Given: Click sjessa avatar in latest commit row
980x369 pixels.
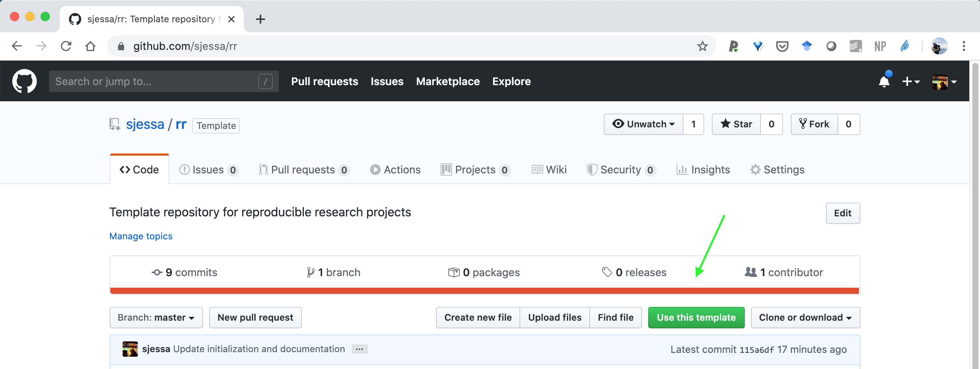Looking at the screenshot, I should tap(130, 349).
